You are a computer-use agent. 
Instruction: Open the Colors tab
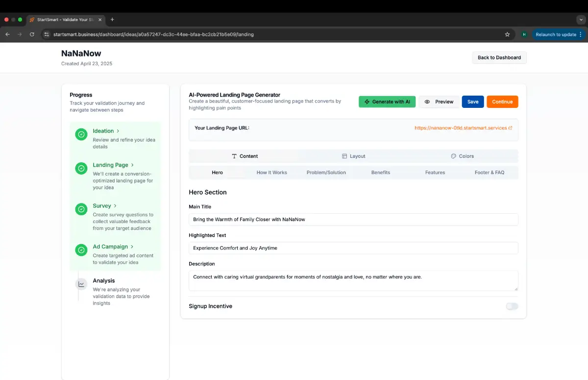tap(462, 156)
